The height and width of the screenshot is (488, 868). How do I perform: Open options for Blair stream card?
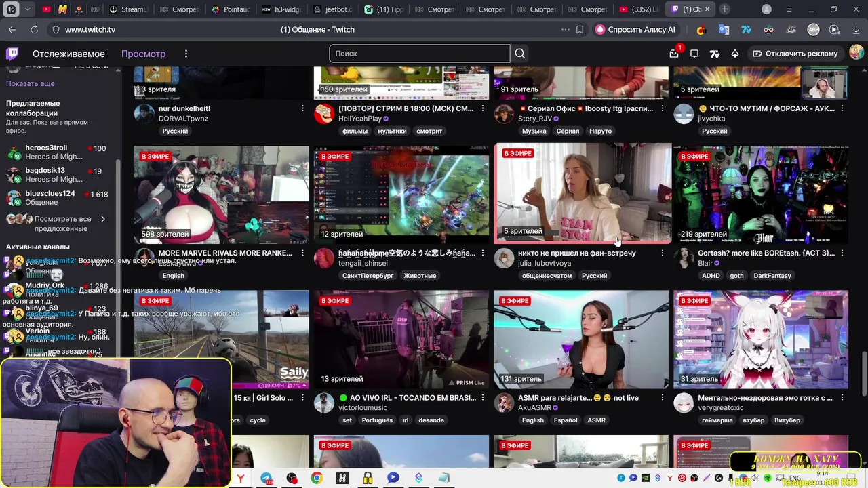click(x=842, y=253)
